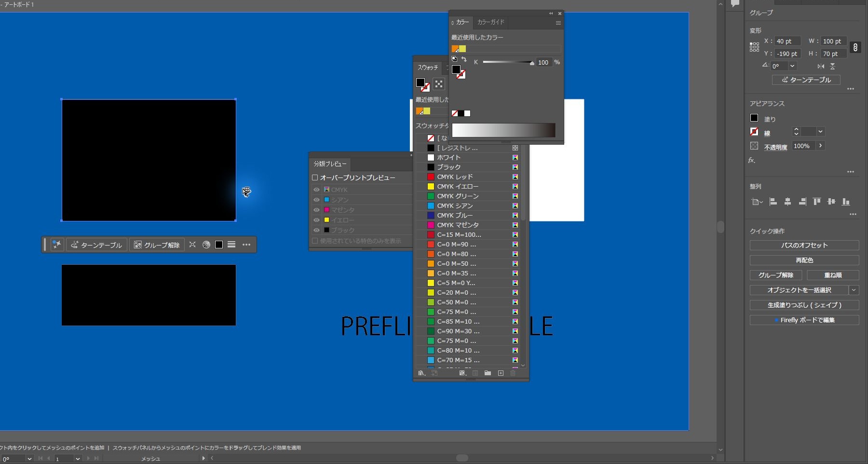Click the horizontal align right icon
The image size is (868, 464).
click(802, 202)
